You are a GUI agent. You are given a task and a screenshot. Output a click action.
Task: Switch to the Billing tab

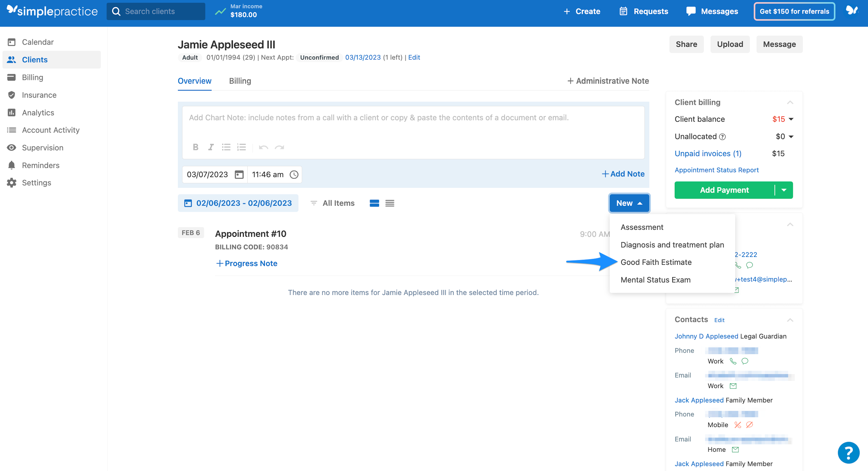[240, 81]
